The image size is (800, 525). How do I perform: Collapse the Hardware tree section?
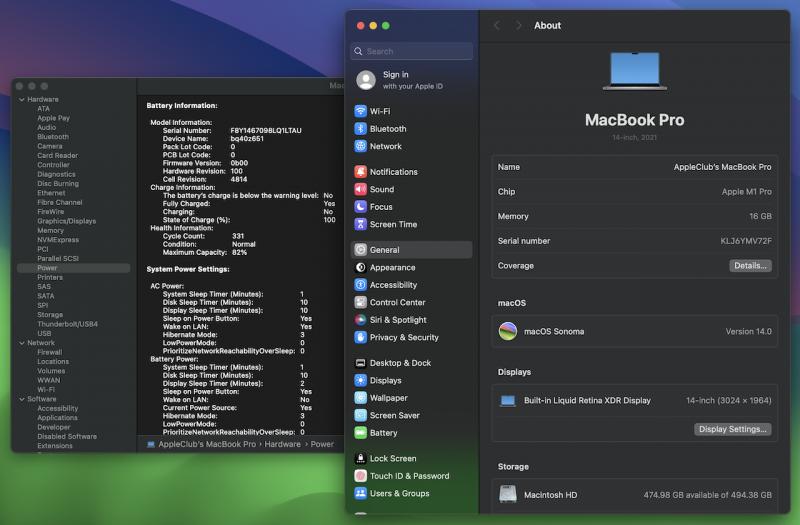pyautogui.click(x=21, y=100)
